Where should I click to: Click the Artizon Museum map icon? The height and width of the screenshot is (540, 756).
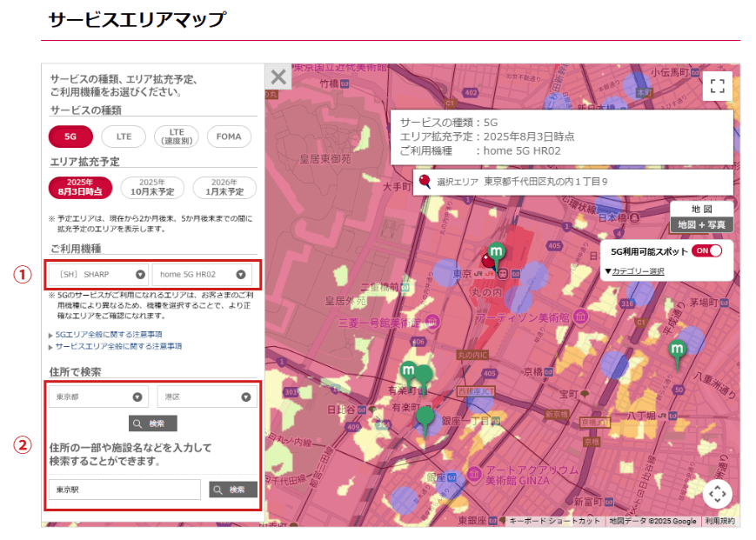tap(581, 317)
